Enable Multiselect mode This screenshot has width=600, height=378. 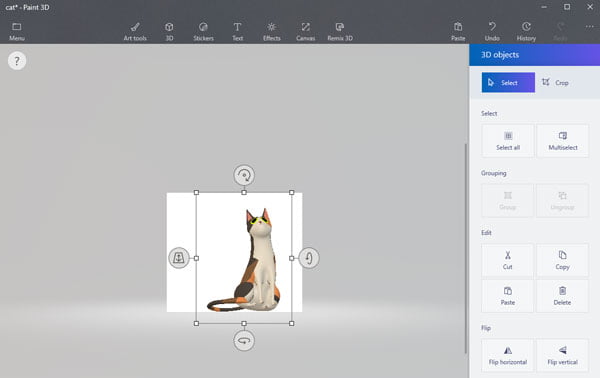click(563, 141)
